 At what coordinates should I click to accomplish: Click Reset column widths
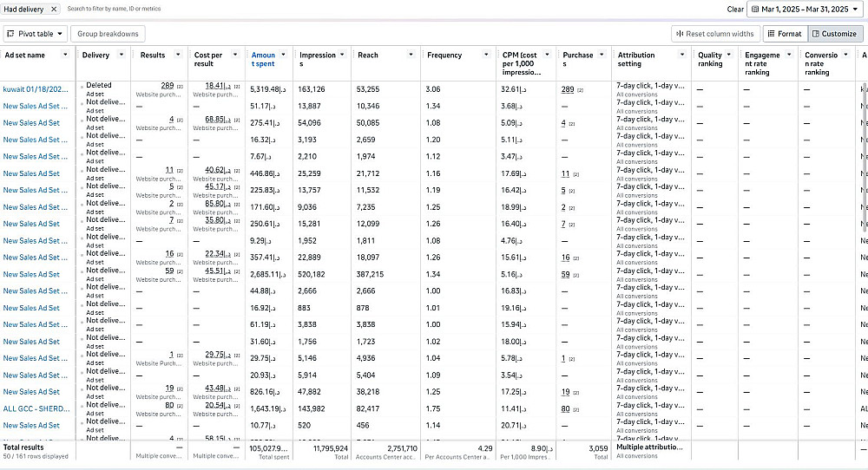click(715, 34)
